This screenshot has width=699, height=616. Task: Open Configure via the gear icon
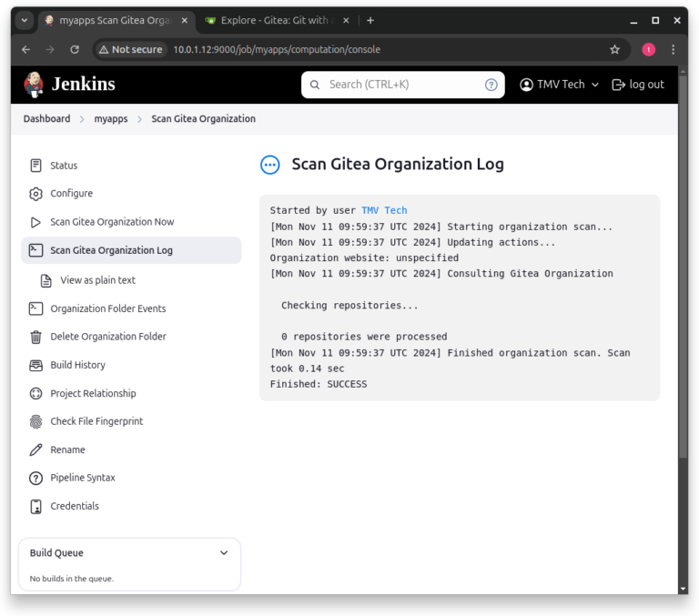point(35,194)
